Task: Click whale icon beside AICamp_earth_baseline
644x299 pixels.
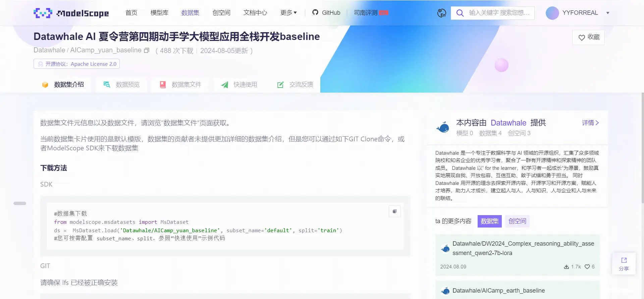Action: click(x=445, y=291)
